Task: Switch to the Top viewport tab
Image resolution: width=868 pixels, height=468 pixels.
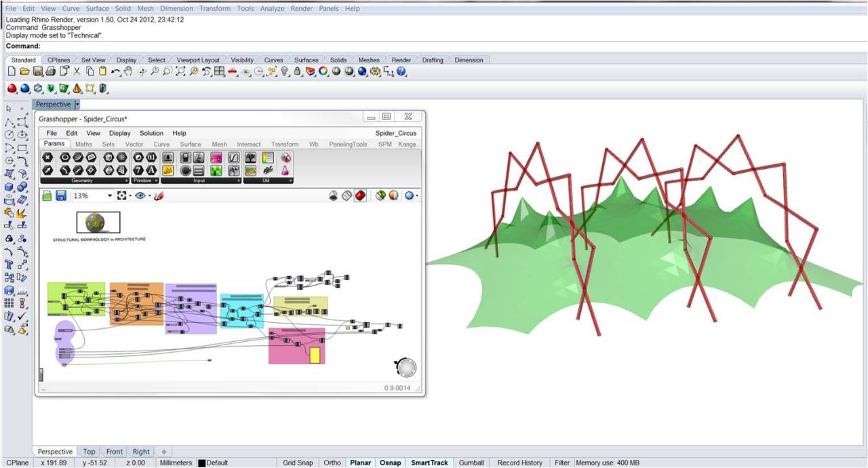Action: 90,452
